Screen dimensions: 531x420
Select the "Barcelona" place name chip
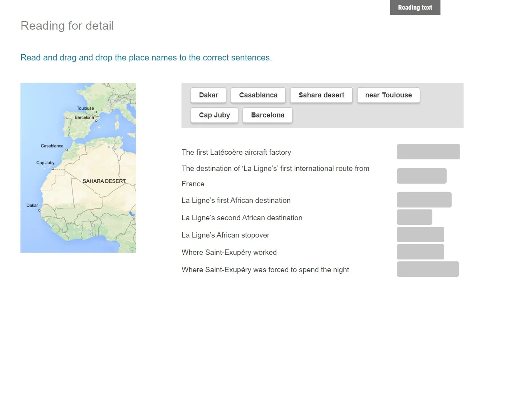click(x=267, y=115)
